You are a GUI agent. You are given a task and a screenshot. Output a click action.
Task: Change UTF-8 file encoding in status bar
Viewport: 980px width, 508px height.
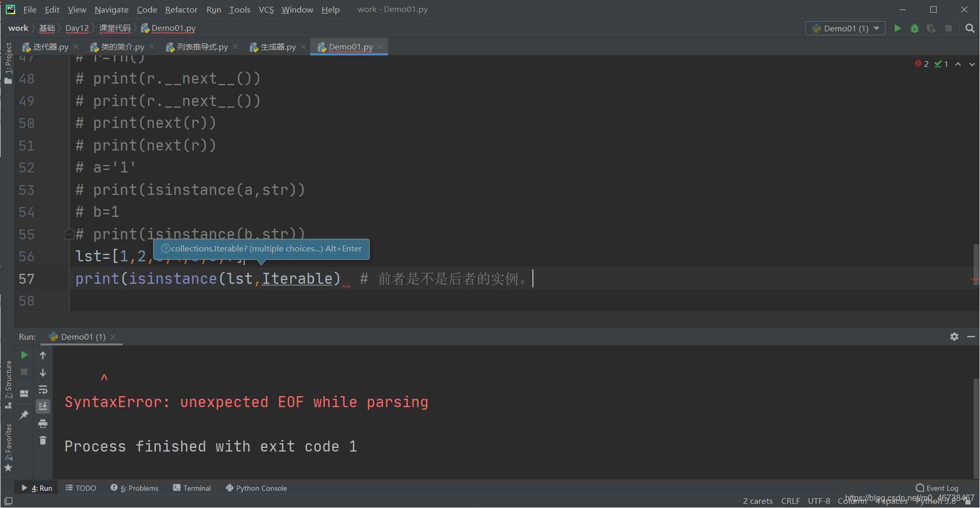point(819,501)
